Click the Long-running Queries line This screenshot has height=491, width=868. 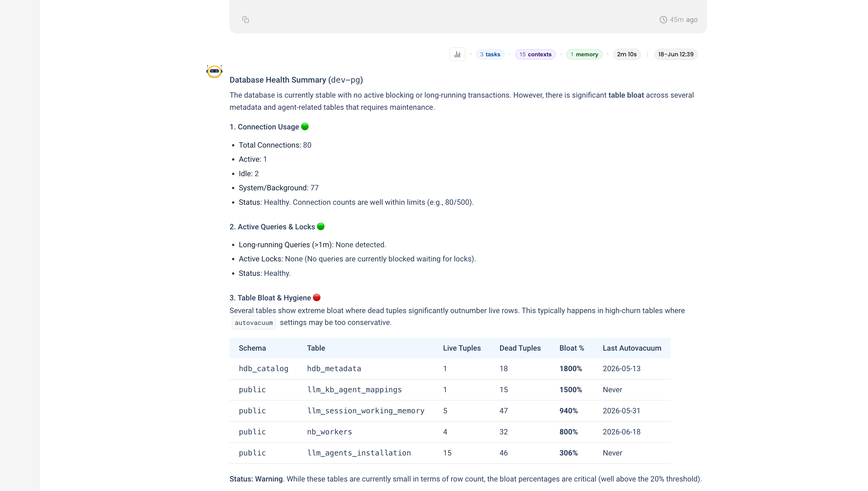pos(312,245)
